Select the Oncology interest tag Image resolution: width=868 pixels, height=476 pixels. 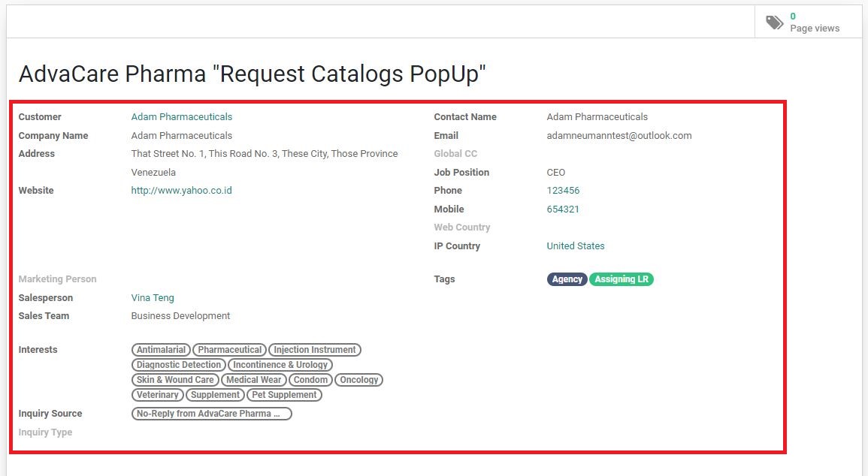[x=358, y=380]
